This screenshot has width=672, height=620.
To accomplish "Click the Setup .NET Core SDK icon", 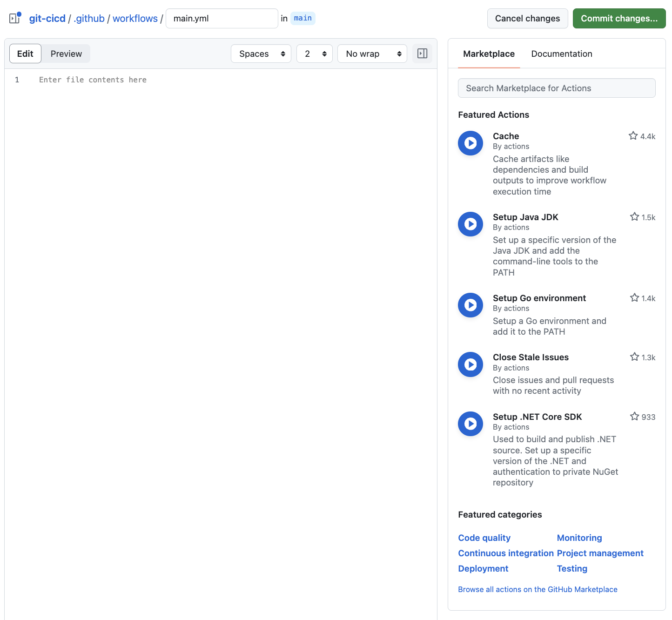I will coord(470,424).
